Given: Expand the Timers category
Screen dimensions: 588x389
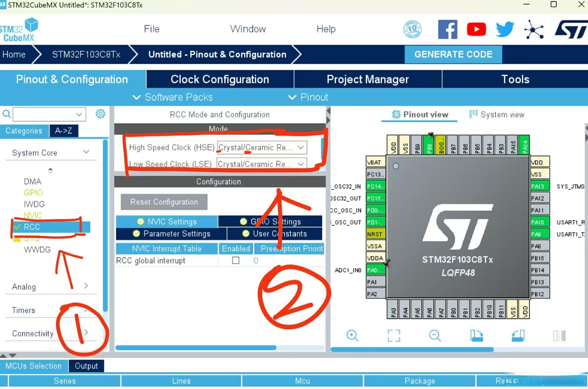Looking at the screenshot, I should (86, 310).
